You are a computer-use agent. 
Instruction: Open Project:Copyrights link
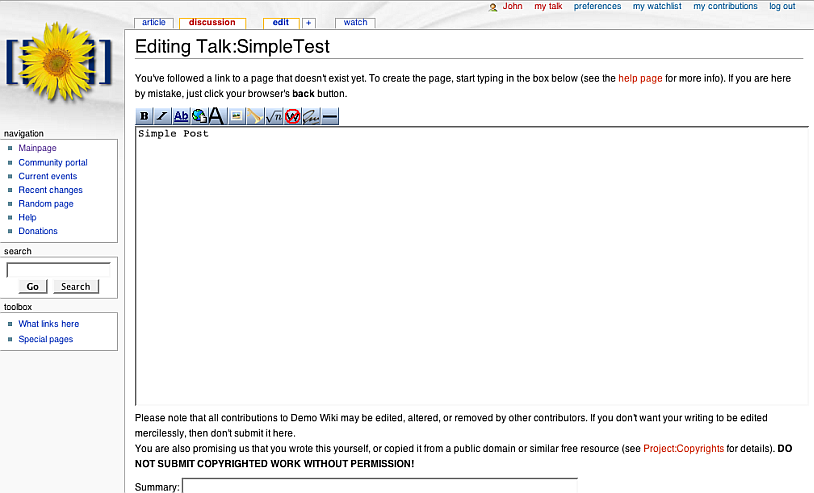[683, 449]
